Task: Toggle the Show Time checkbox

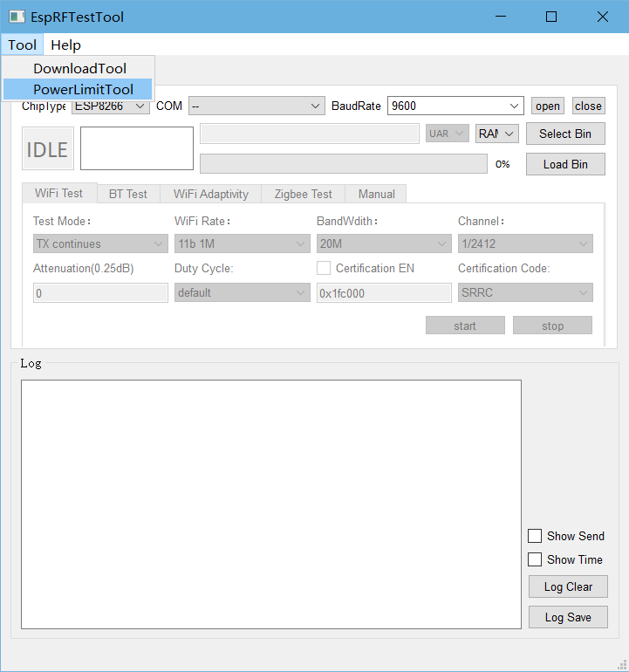Action: (535, 559)
